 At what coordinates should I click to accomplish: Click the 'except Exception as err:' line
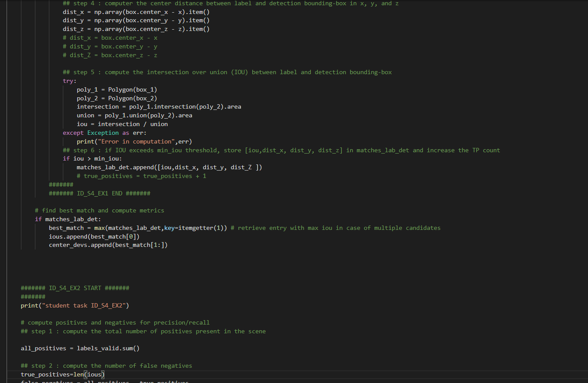pyautogui.click(x=105, y=133)
